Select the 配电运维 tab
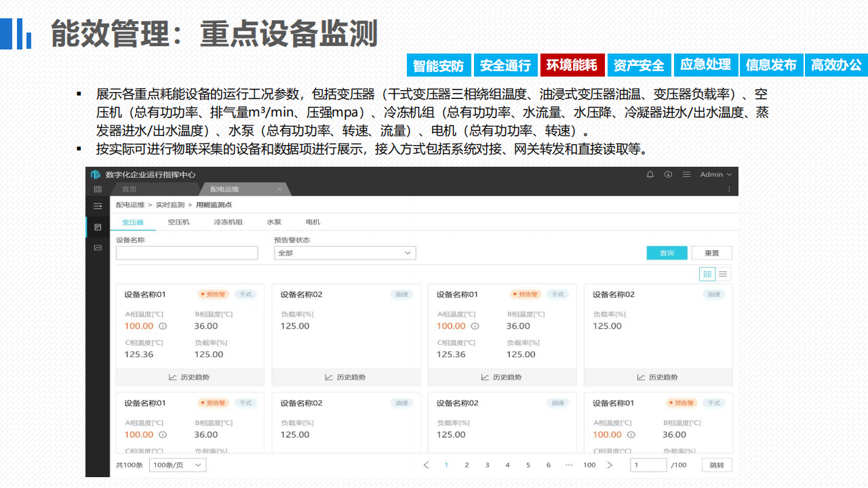 [x=224, y=189]
